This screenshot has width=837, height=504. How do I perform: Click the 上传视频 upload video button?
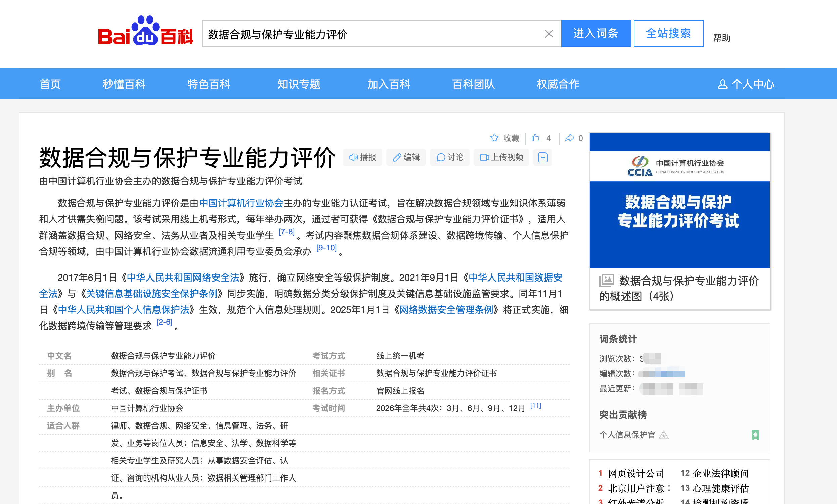click(x=501, y=157)
